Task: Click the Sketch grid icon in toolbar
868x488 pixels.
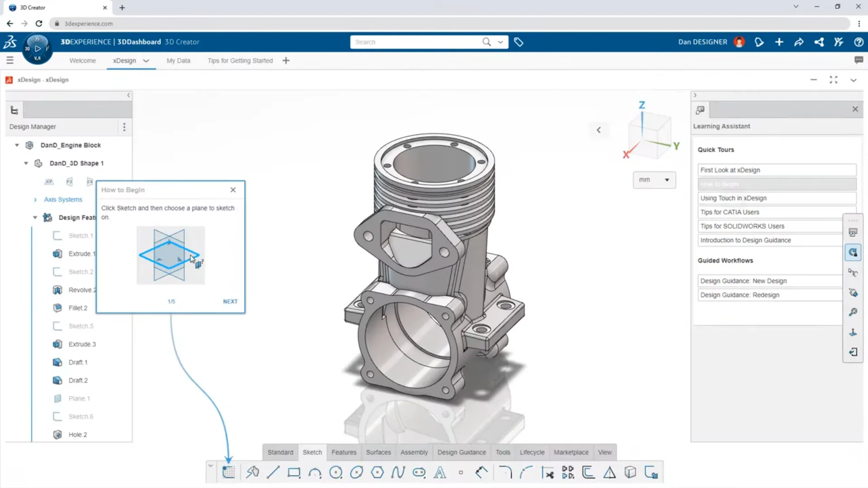Action: [x=229, y=473]
